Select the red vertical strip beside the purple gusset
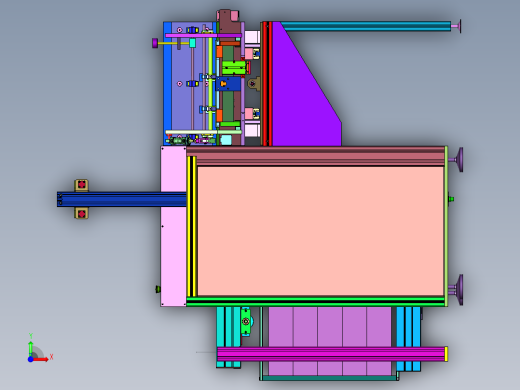Image resolution: width=520 pixels, height=390 pixels. tap(267, 84)
